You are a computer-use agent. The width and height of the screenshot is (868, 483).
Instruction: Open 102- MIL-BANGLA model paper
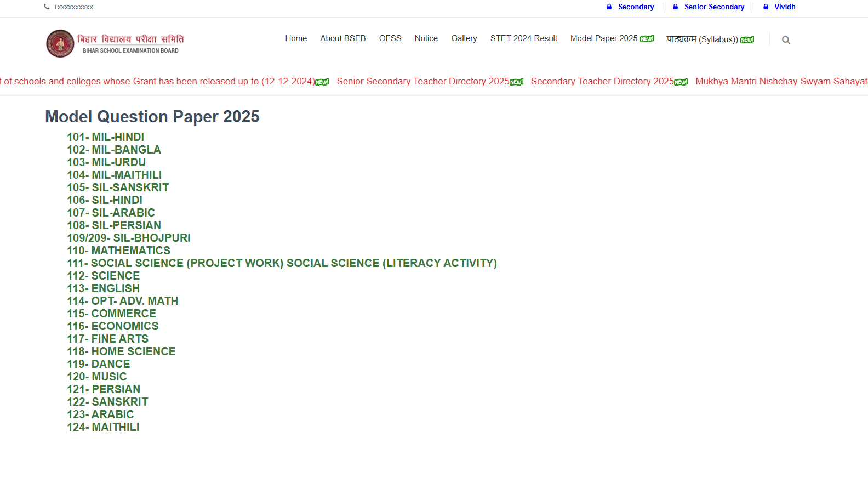pyautogui.click(x=114, y=150)
